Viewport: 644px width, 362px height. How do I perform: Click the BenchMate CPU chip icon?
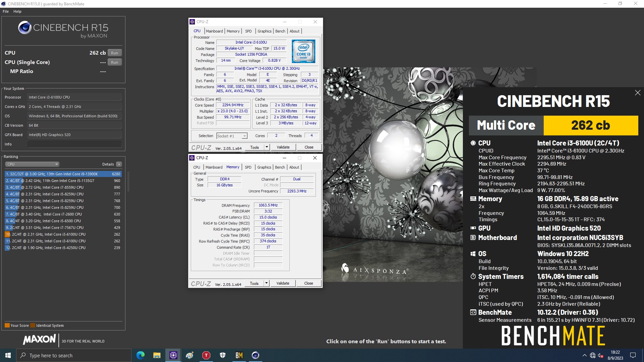coord(473,143)
